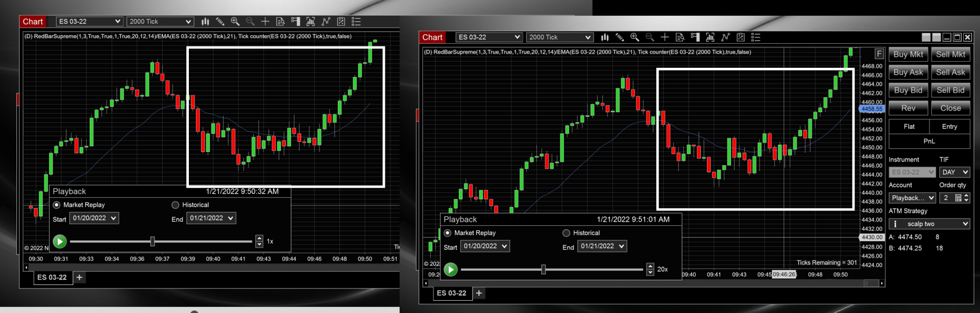Image resolution: width=980 pixels, height=313 pixels.
Task: Open Account Playback dropdown
Action: click(x=912, y=198)
